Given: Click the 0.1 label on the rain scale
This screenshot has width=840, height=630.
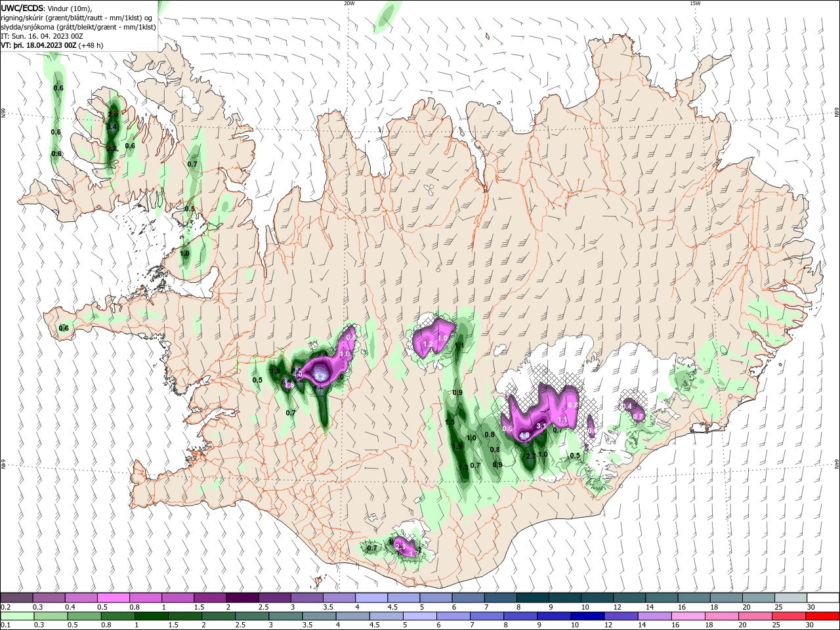Looking at the screenshot, I should pos(5,625).
